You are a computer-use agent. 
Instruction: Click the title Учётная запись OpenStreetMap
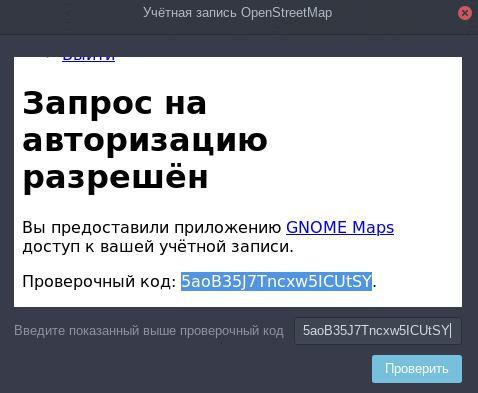point(238,13)
